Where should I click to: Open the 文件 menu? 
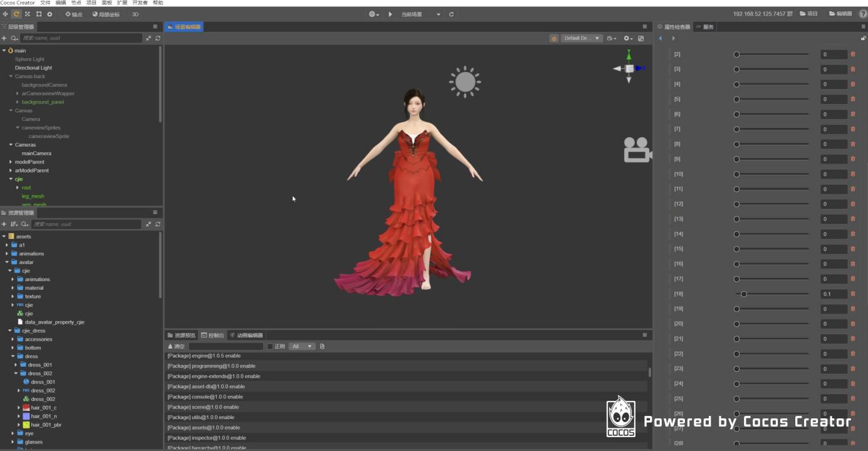pyautogui.click(x=45, y=3)
